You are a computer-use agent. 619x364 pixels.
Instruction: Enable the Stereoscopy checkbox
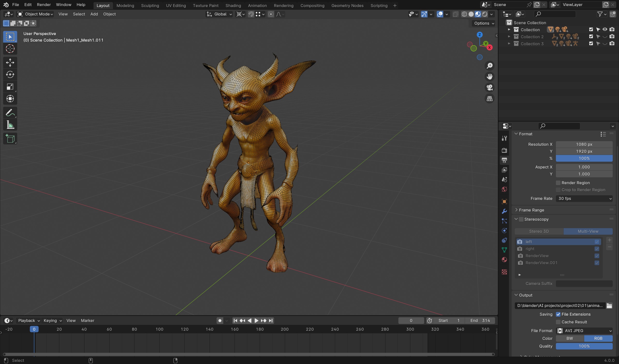[521, 219]
